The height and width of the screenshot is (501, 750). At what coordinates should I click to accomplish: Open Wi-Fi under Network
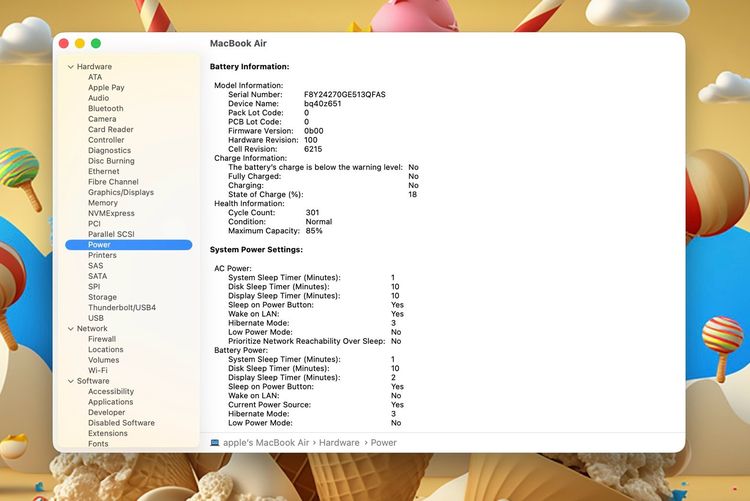(98, 370)
